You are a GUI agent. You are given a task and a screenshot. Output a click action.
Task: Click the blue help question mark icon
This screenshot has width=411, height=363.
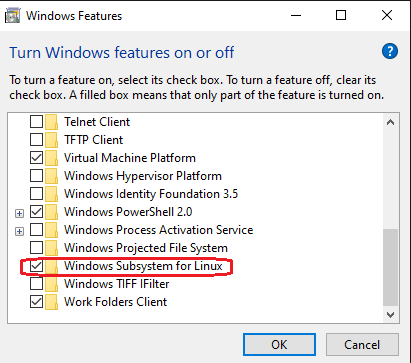390,51
